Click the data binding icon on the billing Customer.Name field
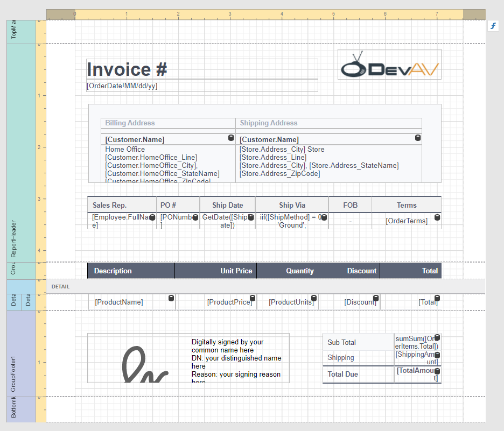The width and height of the screenshot is (504, 431). (x=231, y=138)
